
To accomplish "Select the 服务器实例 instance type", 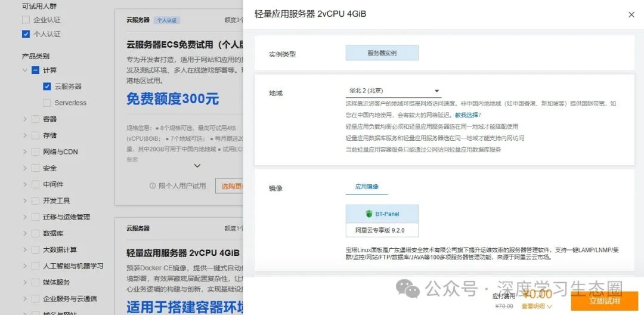I will tap(382, 53).
